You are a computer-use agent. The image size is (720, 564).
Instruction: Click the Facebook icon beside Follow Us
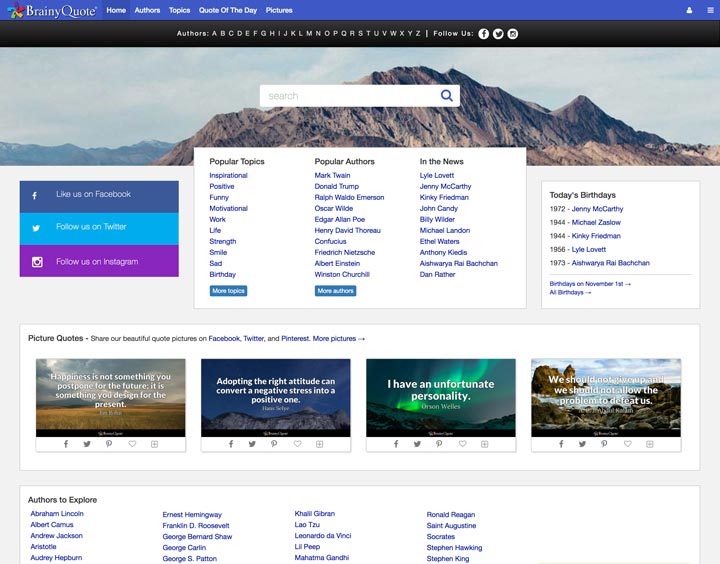pos(484,34)
